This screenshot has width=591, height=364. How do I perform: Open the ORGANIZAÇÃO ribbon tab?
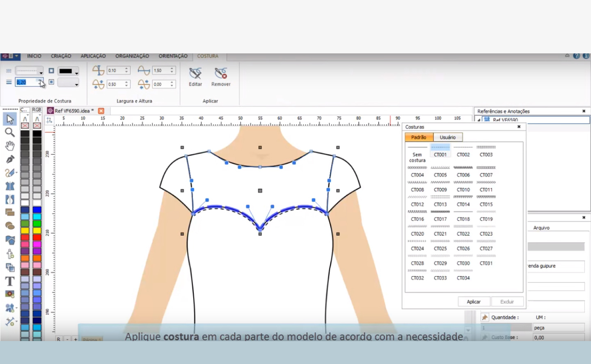click(132, 56)
